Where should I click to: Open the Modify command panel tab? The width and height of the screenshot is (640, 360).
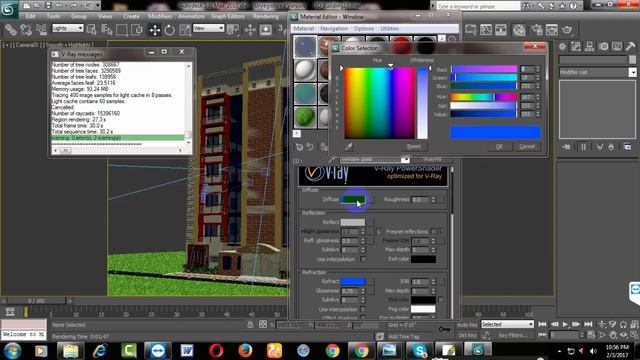(x=576, y=47)
